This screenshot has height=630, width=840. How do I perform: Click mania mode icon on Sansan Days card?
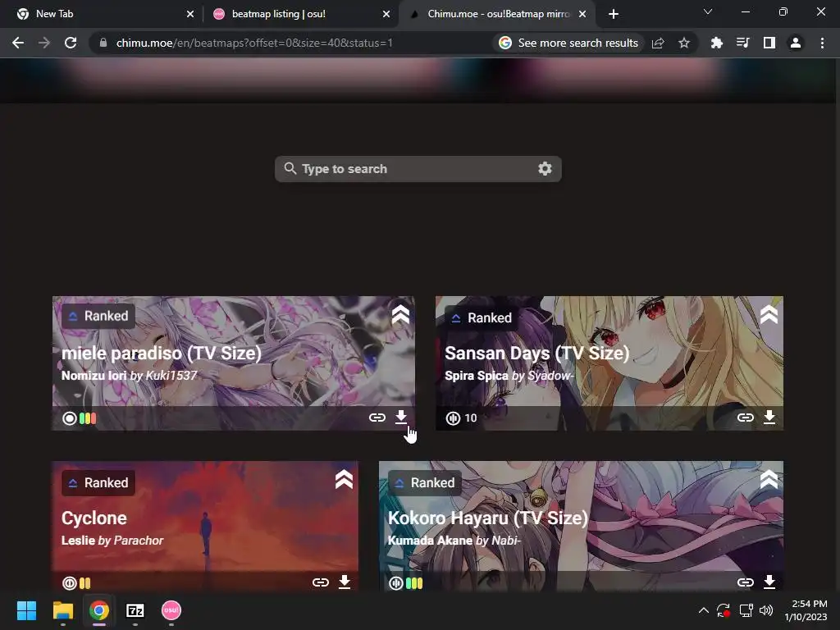(x=453, y=418)
